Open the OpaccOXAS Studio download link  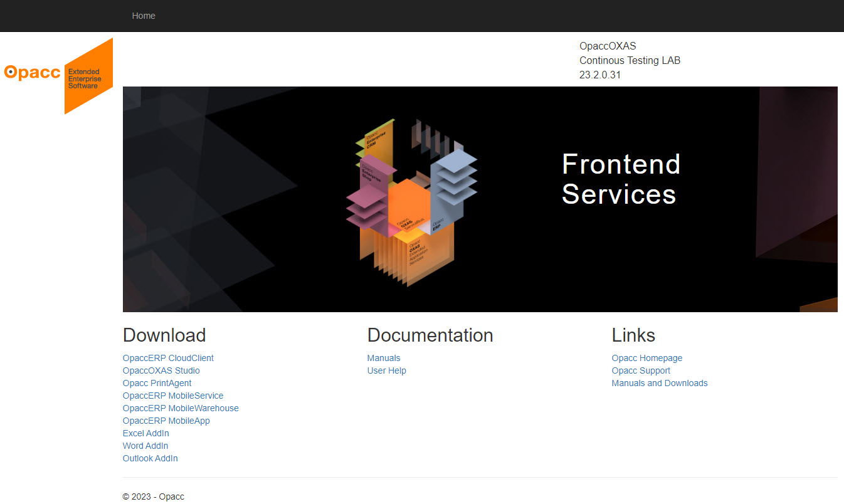coord(161,370)
